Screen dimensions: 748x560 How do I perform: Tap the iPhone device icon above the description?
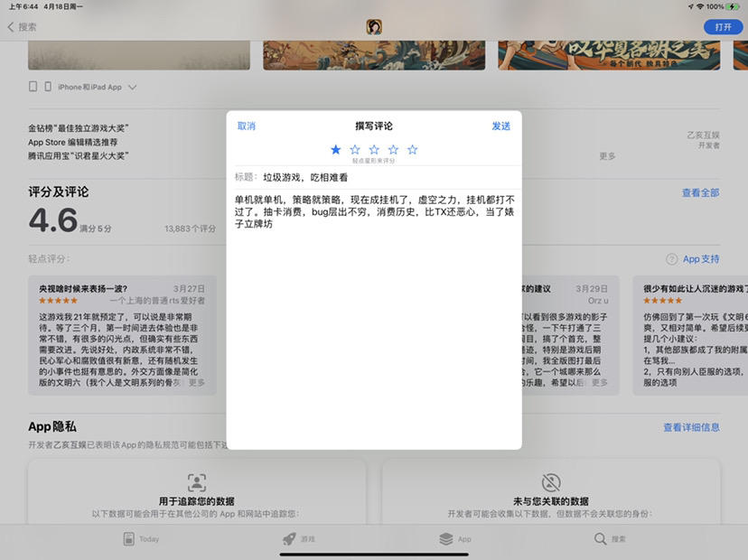click(48, 87)
